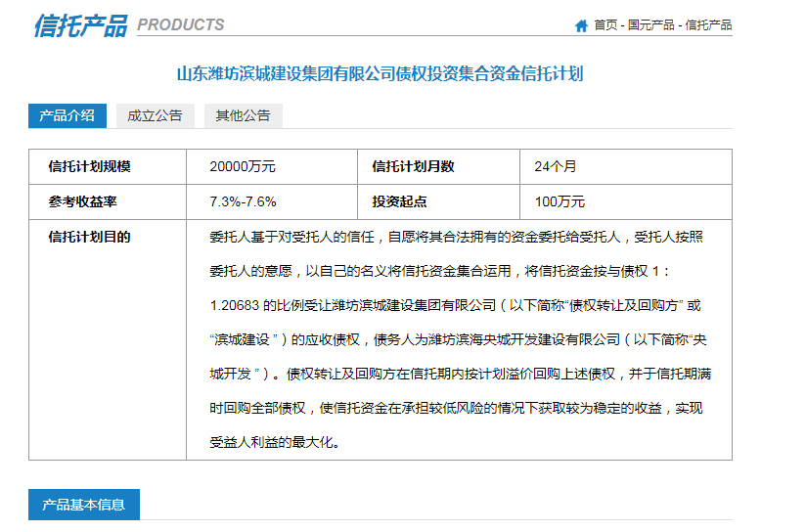Click the home icon in the breadcrumb
Screen dimensions: 806x532
click(582, 25)
